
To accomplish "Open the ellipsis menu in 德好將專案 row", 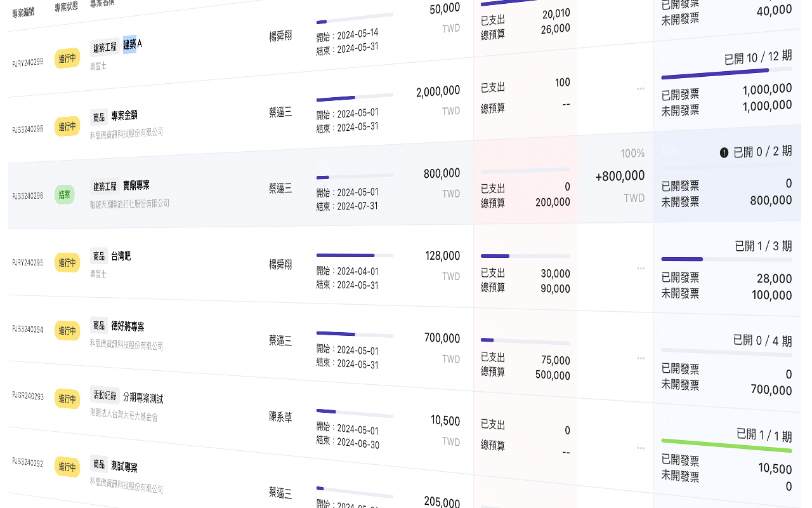I will click(x=641, y=358).
